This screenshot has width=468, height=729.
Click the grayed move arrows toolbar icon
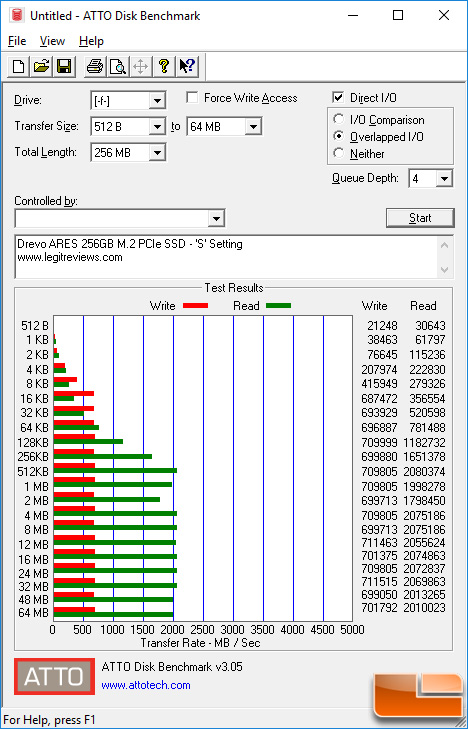tap(140, 66)
